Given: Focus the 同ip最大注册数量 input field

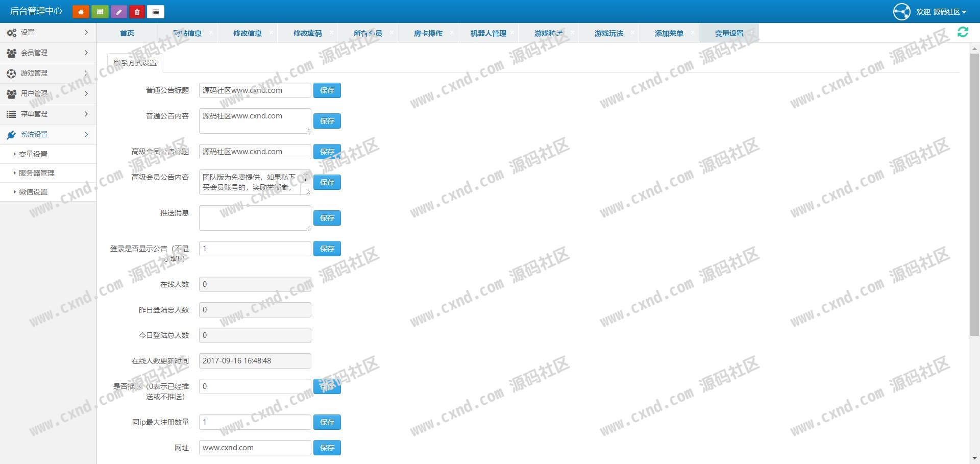Looking at the screenshot, I should (x=255, y=422).
